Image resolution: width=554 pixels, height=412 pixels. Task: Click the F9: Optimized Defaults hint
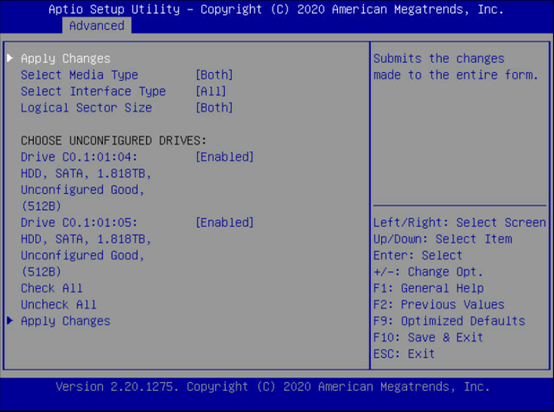pos(449,321)
